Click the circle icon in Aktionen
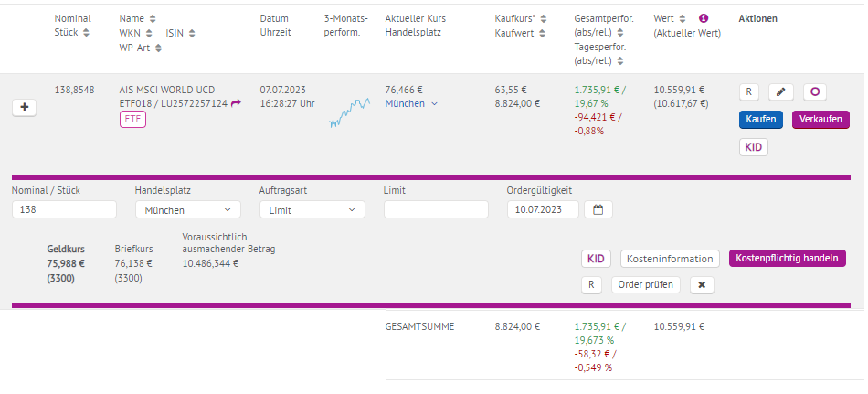This screenshot has width=868, height=394. click(x=815, y=91)
